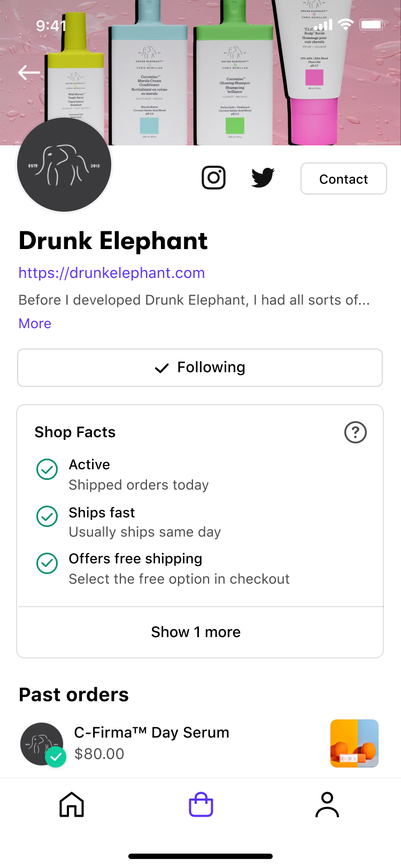Image resolution: width=401 pixels, height=868 pixels.
Task: Tap the back arrow icon
Action: click(x=29, y=72)
